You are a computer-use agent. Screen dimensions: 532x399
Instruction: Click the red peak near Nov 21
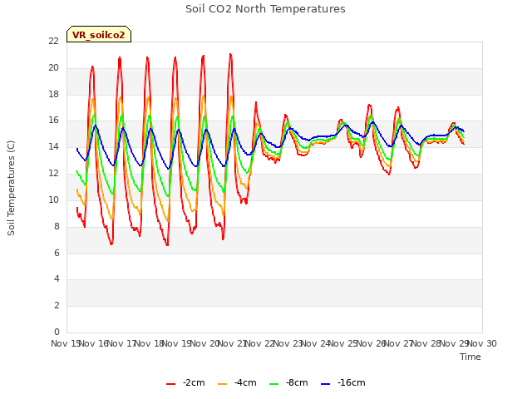tap(231, 54)
